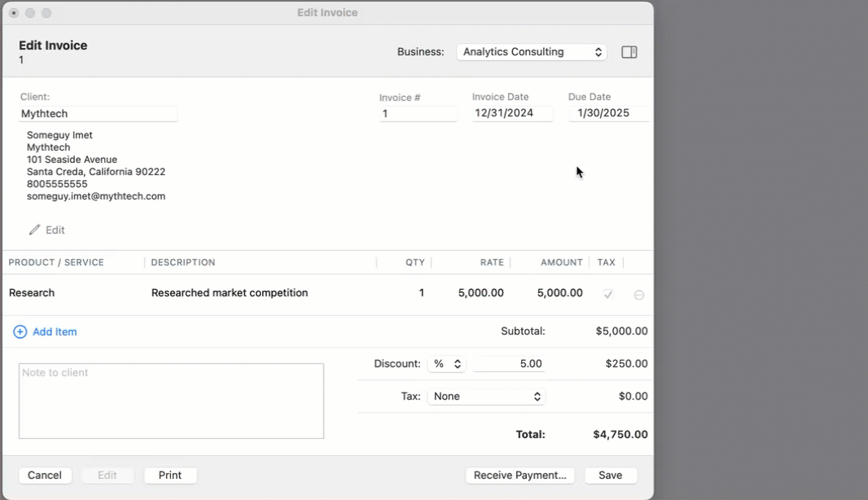
Task: Open the Business dropdown showing Analytics Consulting
Action: coord(531,51)
